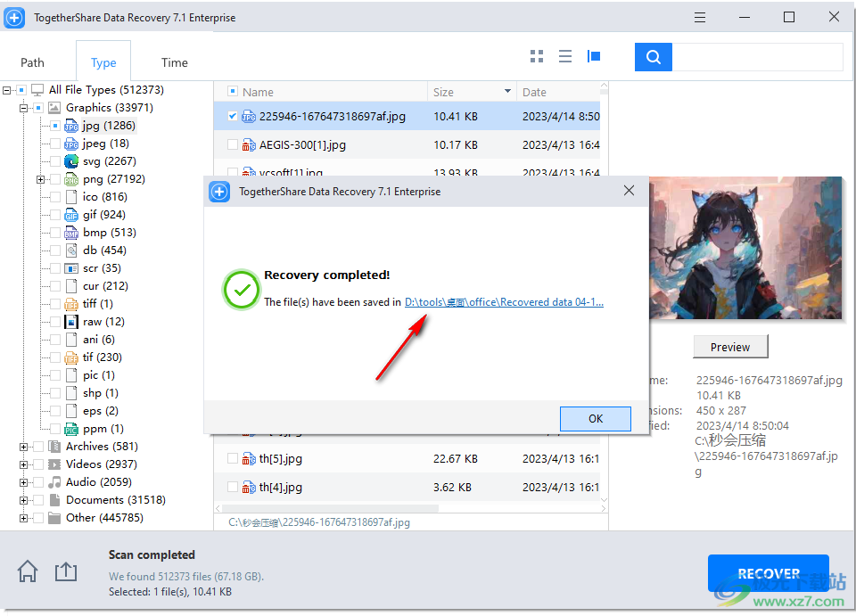Switch to the Type tab
Viewport: 856px width, 616px height.
tap(103, 62)
